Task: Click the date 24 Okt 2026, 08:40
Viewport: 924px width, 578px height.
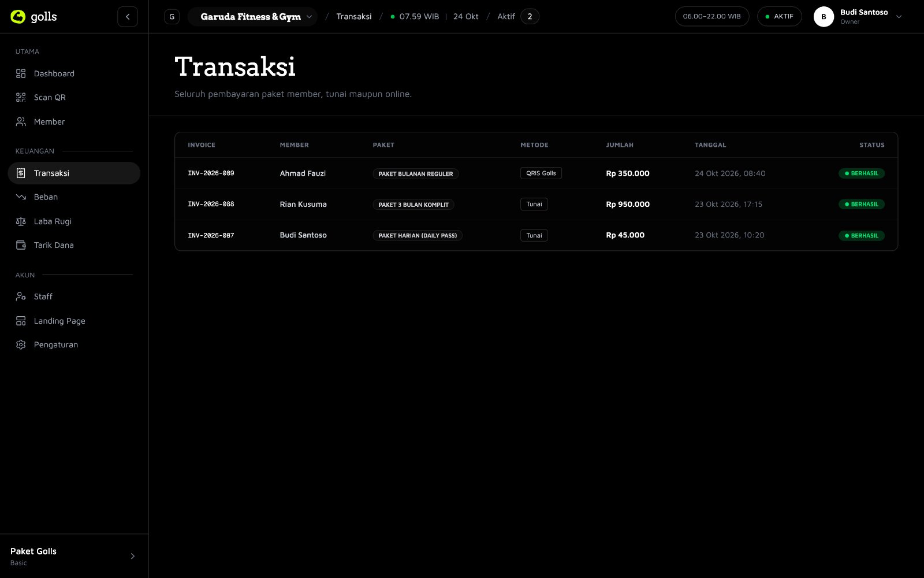Action: [x=730, y=173]
